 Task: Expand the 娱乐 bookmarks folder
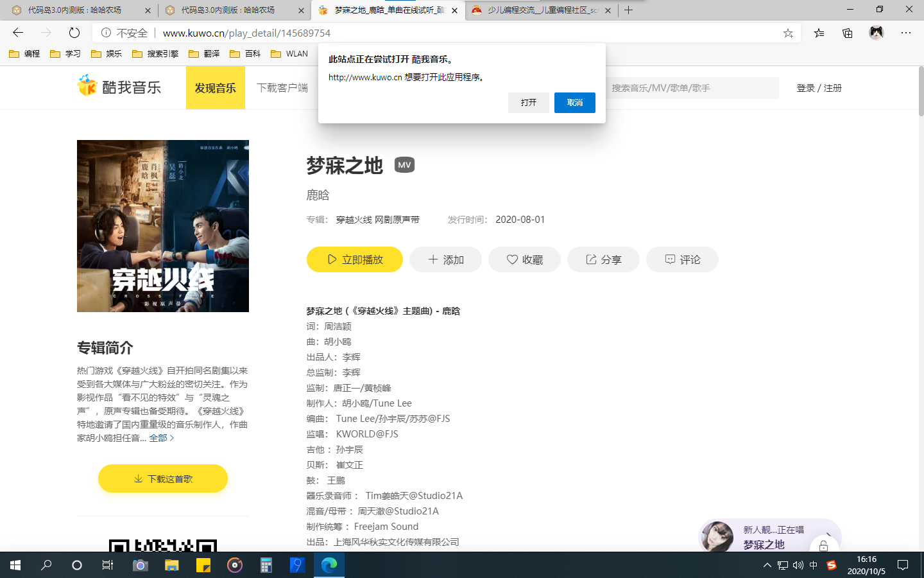tap(107, 54)
